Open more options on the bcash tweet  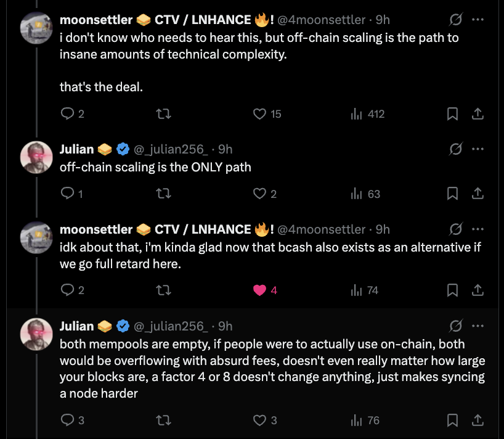(478, 229)
